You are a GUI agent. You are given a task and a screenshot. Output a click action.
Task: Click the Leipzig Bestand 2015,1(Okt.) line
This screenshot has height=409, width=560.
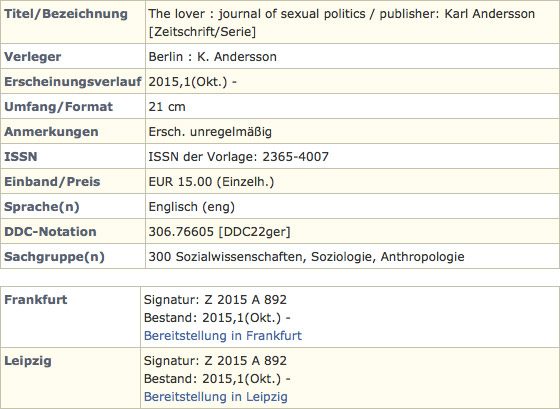tap(217, 379)
